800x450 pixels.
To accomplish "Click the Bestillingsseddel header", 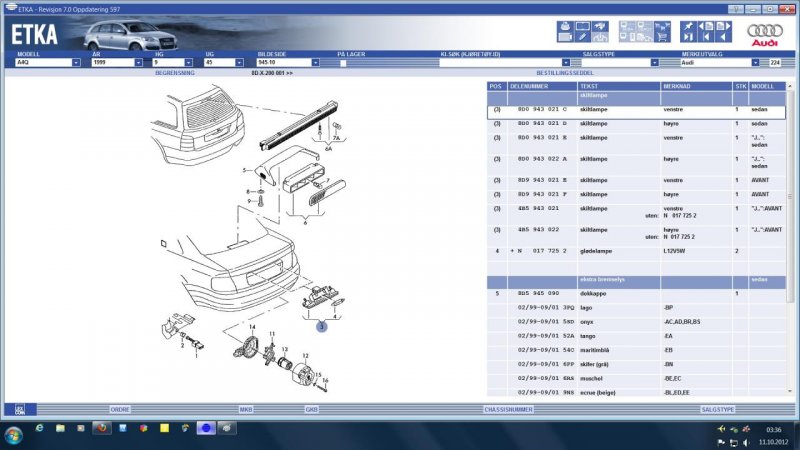I will coord(564,74).
